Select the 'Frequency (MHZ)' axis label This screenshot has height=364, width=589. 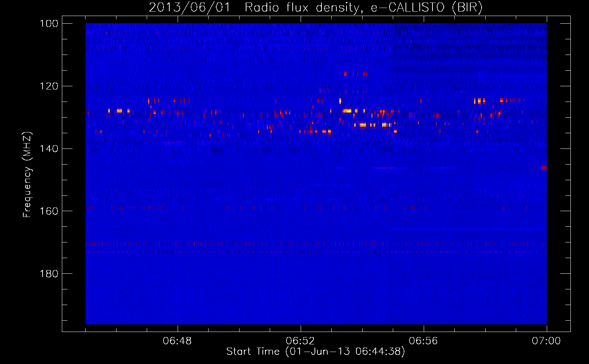click(x=27, y=175)
